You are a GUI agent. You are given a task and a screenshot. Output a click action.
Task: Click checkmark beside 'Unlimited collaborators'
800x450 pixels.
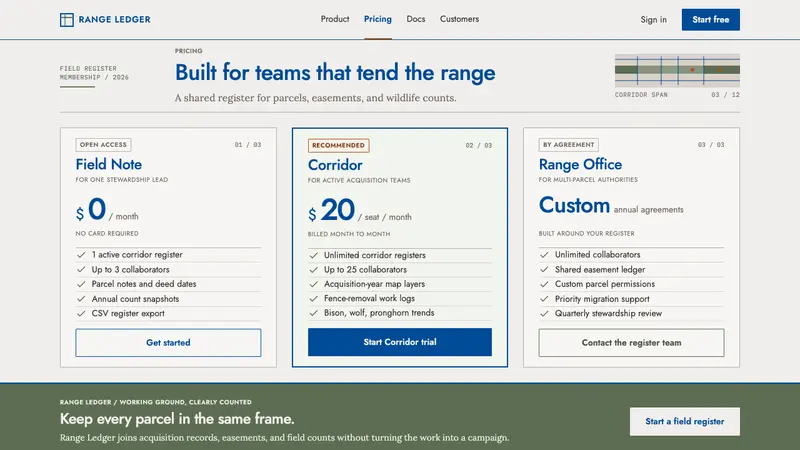[x=544, y=255]
